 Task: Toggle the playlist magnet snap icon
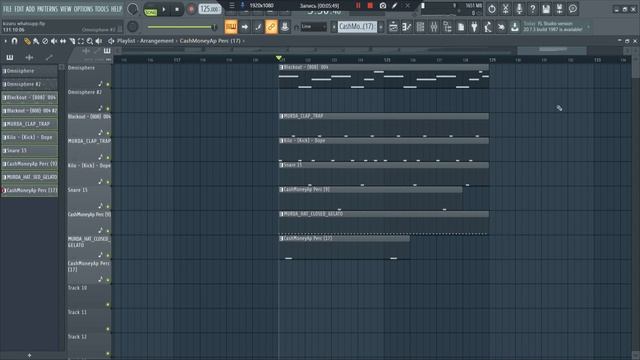tap(14, 41)
